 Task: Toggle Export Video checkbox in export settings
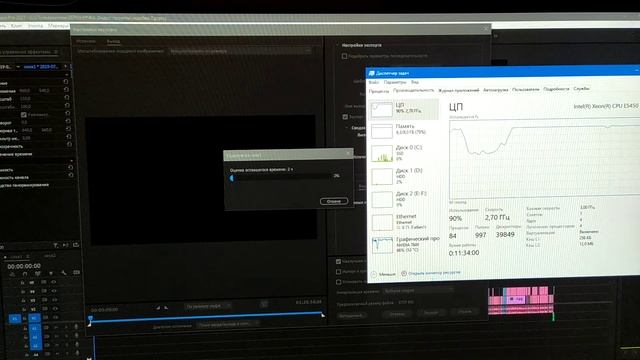345,117
